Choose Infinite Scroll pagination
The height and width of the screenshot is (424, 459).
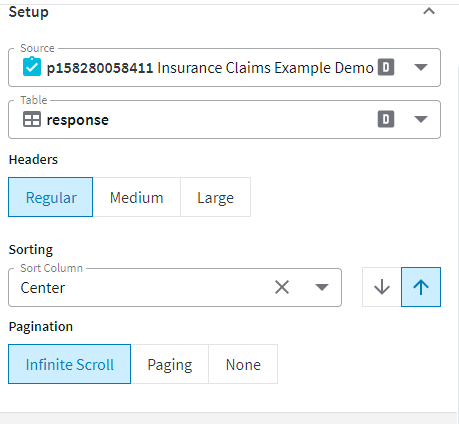click(x=70, y=364)
